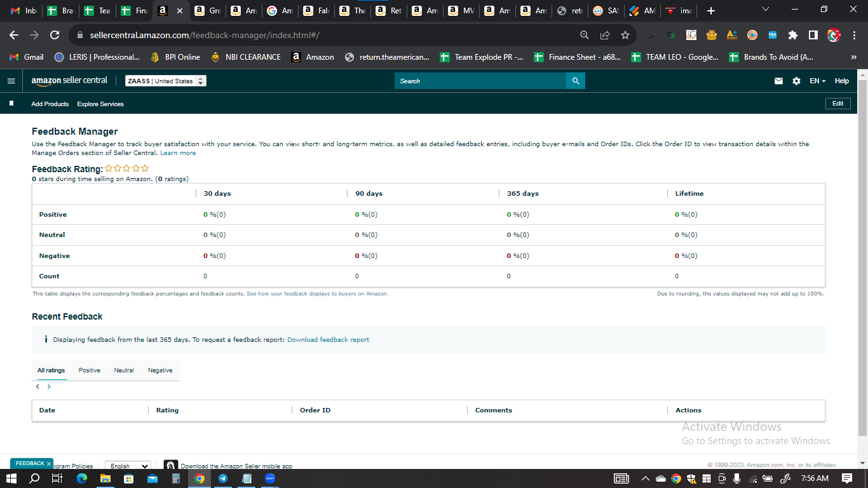868x488 pixels.
Task: Click the bear honeypot extension icon
Action: pyautogui.click(x=712, y=36)
